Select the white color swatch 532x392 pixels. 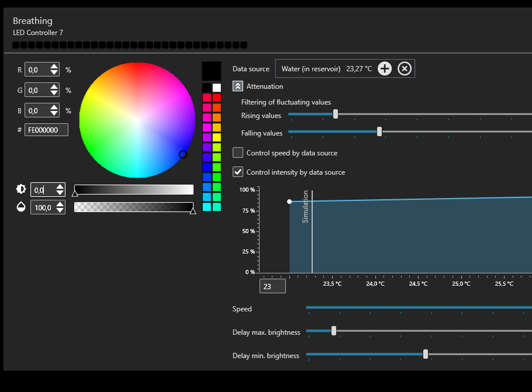[x=217, y=88]
